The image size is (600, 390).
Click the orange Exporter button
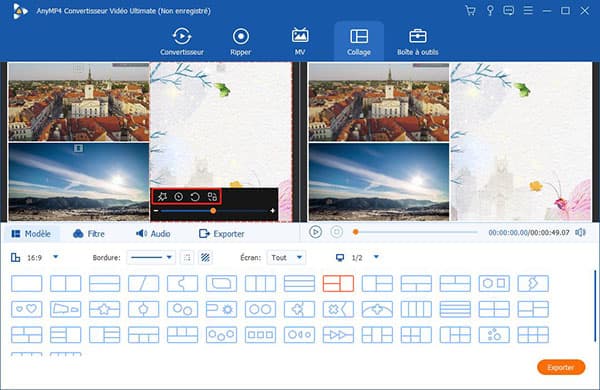click(561, 367)
